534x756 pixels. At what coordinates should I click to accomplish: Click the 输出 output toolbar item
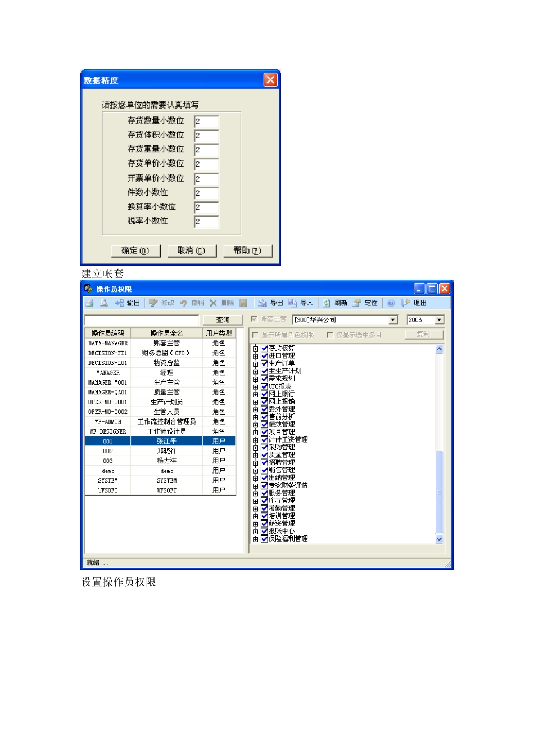[128, 303]
